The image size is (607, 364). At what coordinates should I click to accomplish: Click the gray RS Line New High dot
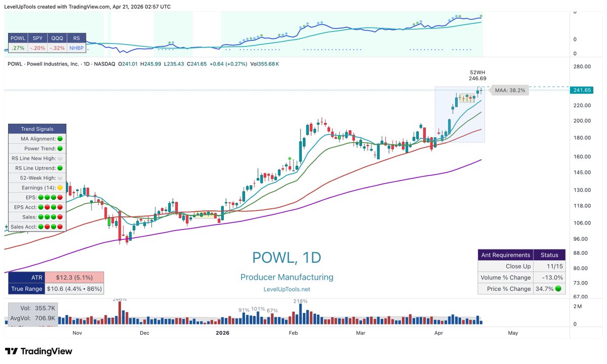(x=60, y=158)
